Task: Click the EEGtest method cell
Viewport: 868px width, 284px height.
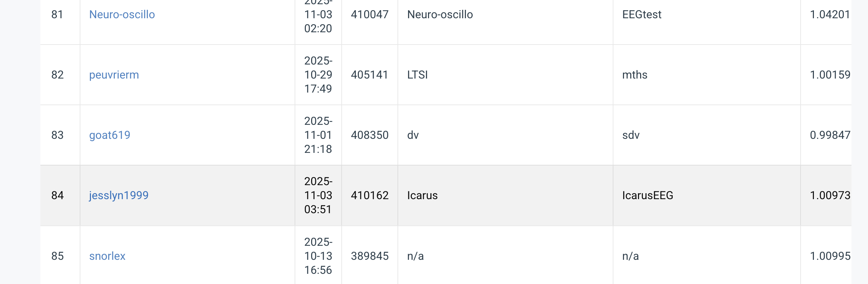Action: (x=642, y=14)
